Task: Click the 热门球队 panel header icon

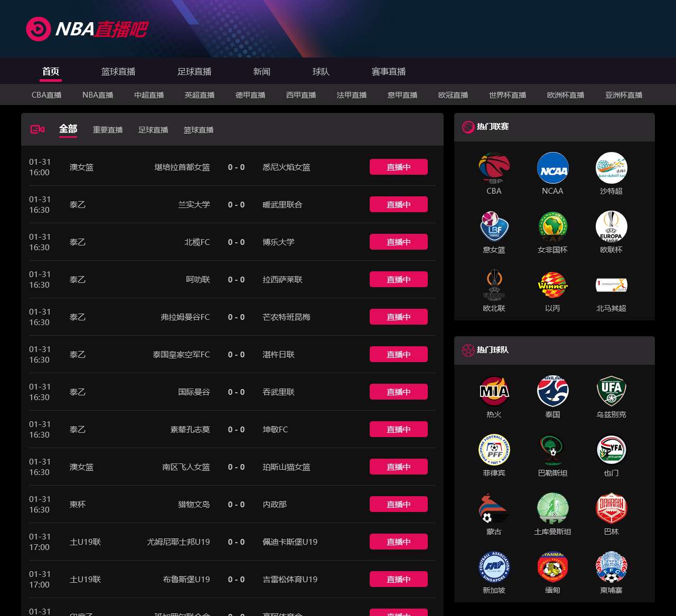Action: (467, 349)
